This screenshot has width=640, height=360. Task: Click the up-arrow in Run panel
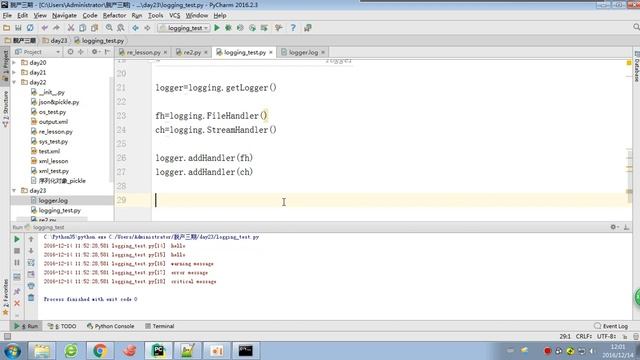click(x=31, y=239)
